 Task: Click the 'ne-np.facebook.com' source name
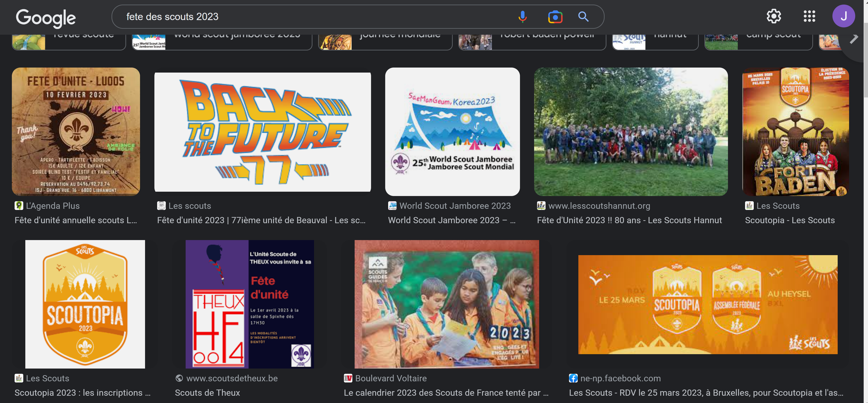(x=620, y=378)
